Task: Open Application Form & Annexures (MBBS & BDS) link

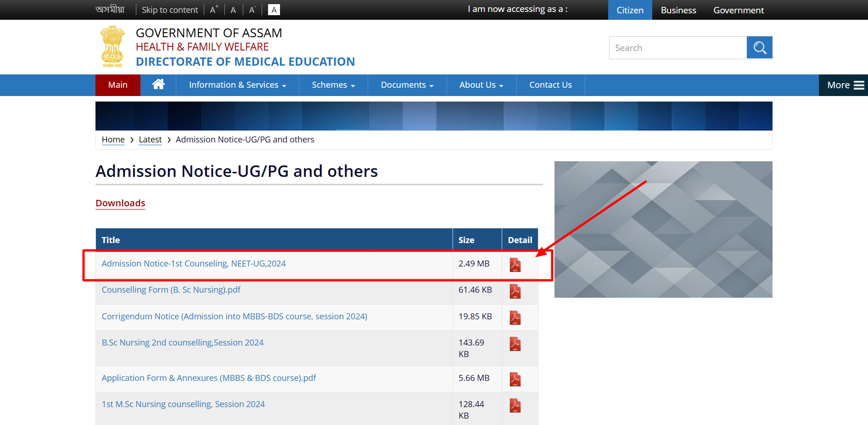Action: pos(209,378)
